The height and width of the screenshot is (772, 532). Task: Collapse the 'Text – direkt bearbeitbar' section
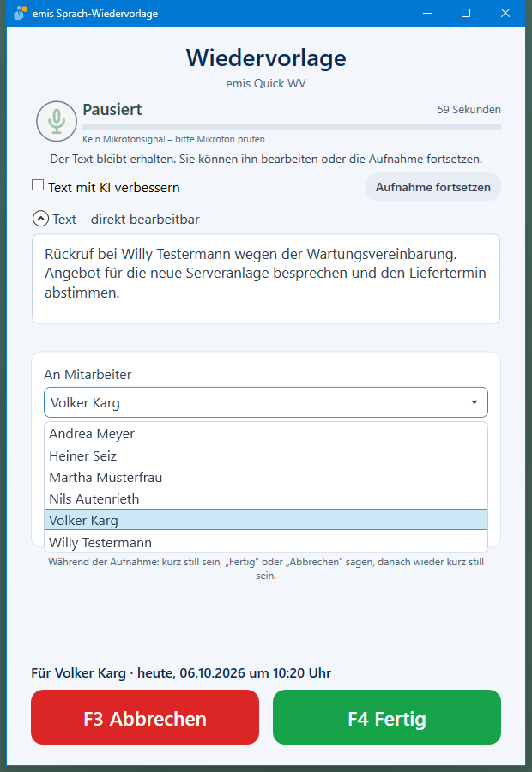point(40,219)
